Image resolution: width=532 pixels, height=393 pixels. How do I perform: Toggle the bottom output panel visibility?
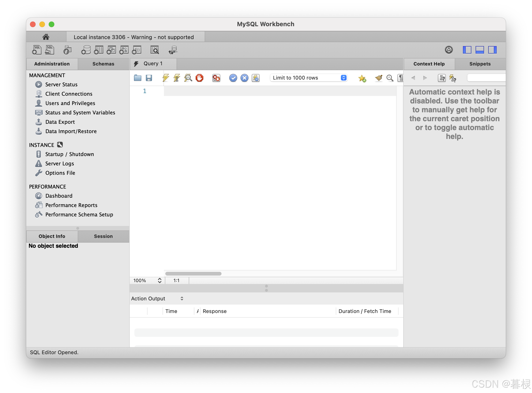479,50
